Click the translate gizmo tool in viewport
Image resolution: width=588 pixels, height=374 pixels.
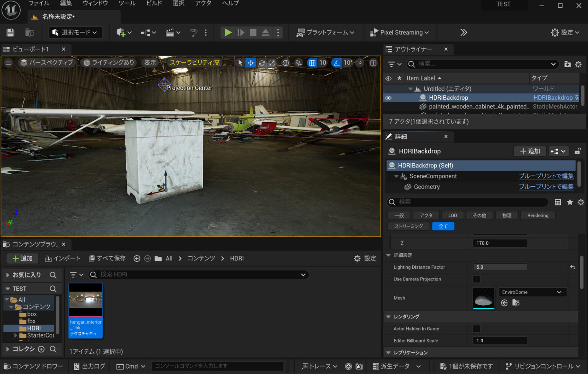[x=250, y=63]
